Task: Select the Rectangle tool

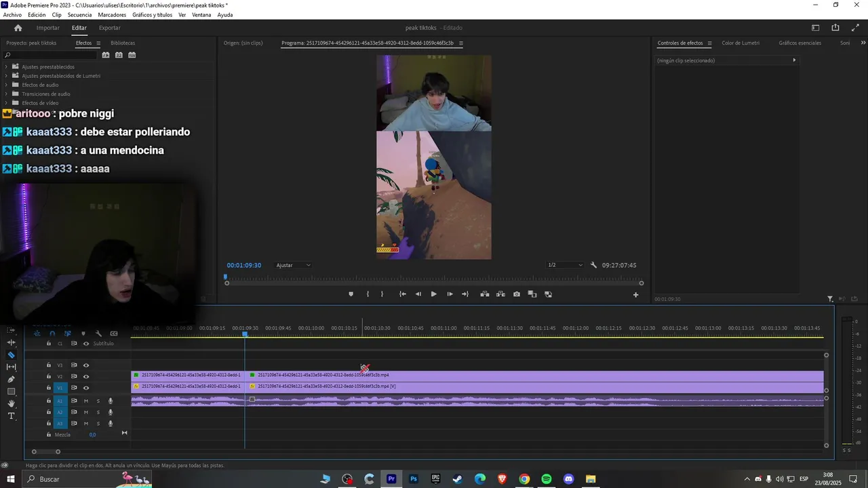Action: tap(11, 391)
